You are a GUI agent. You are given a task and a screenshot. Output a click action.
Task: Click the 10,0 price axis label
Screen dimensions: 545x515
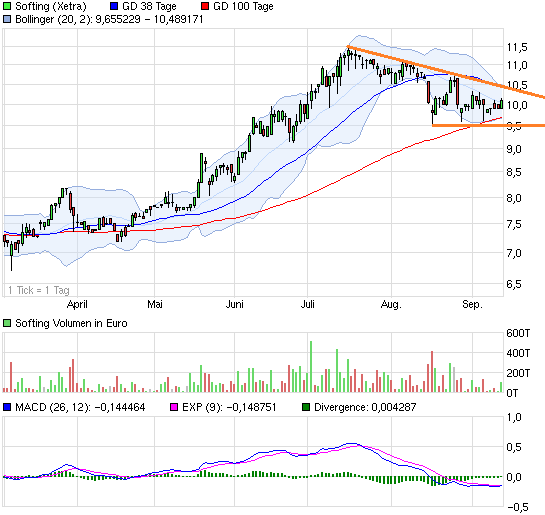click(517, 105)
